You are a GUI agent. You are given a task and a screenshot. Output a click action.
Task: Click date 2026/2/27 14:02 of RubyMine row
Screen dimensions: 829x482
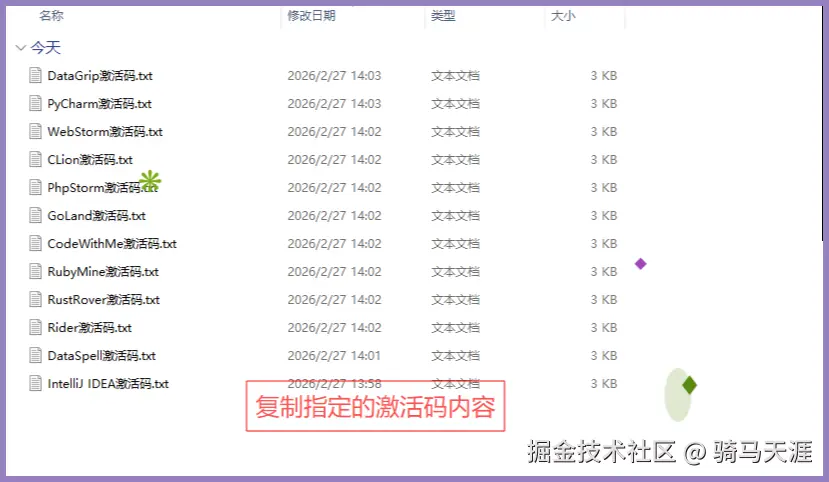pyautogui.click(x=334, y=272)
